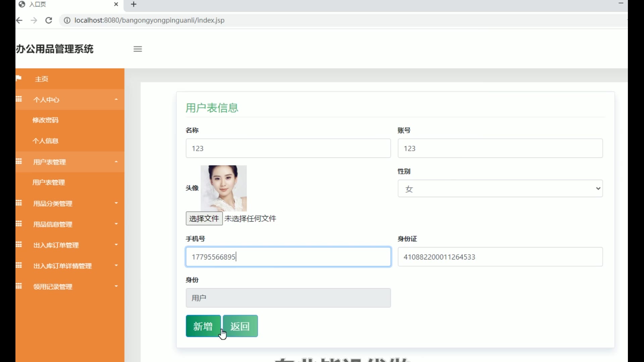This screenshot has width=644, height=362.
Task: View site information icon in address bar
Action: click(x=67, y=20)
